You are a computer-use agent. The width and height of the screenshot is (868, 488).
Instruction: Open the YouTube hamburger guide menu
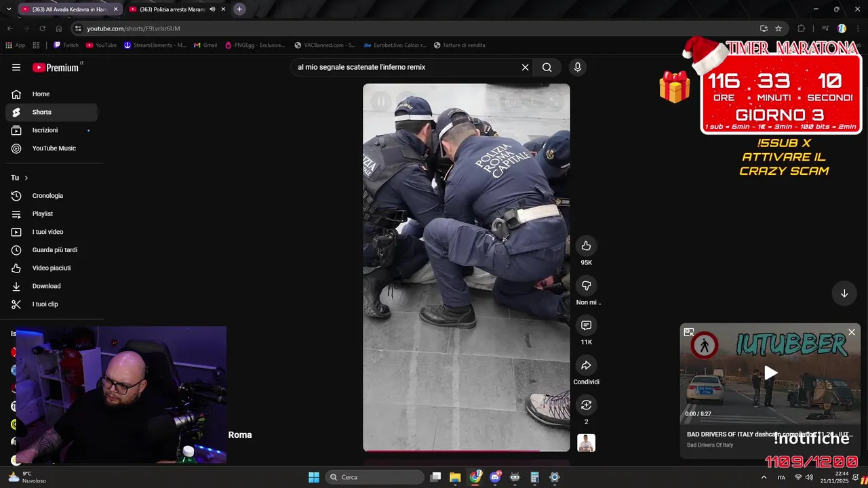16,67
